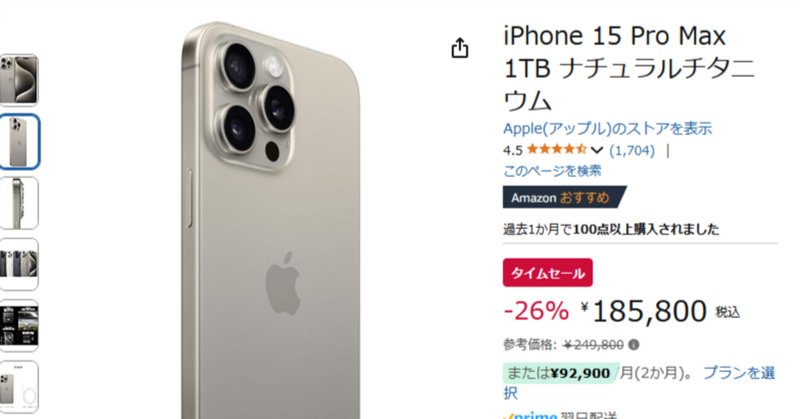Click the Amazon おすすめ badge
The image size is (800, 419).
(564, 198)
